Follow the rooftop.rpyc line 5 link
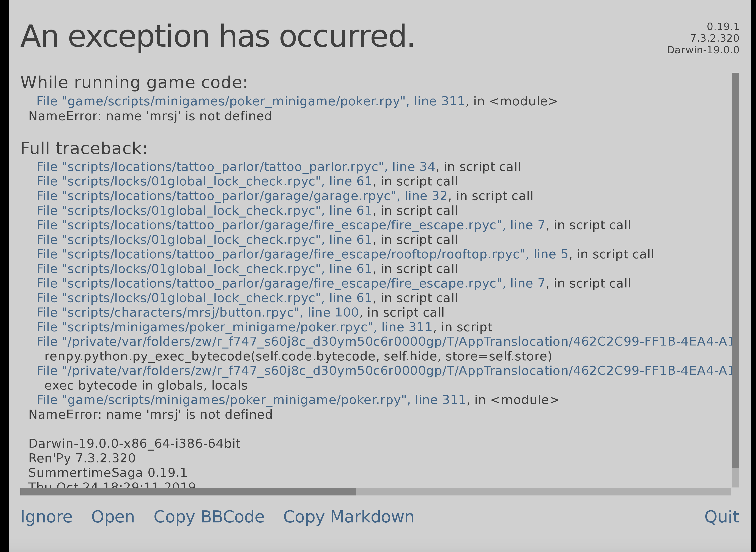This screenshot has width=756, height=552. [302, 254]
